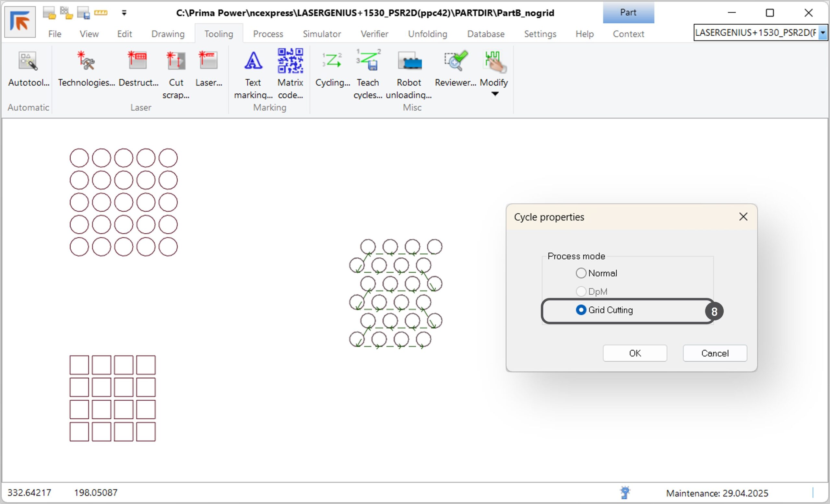Image resolution: width=830 pixels, height=504 pixels.
Task: Confirm Cycle properties with OK
Action: click(x=634, y=353)
